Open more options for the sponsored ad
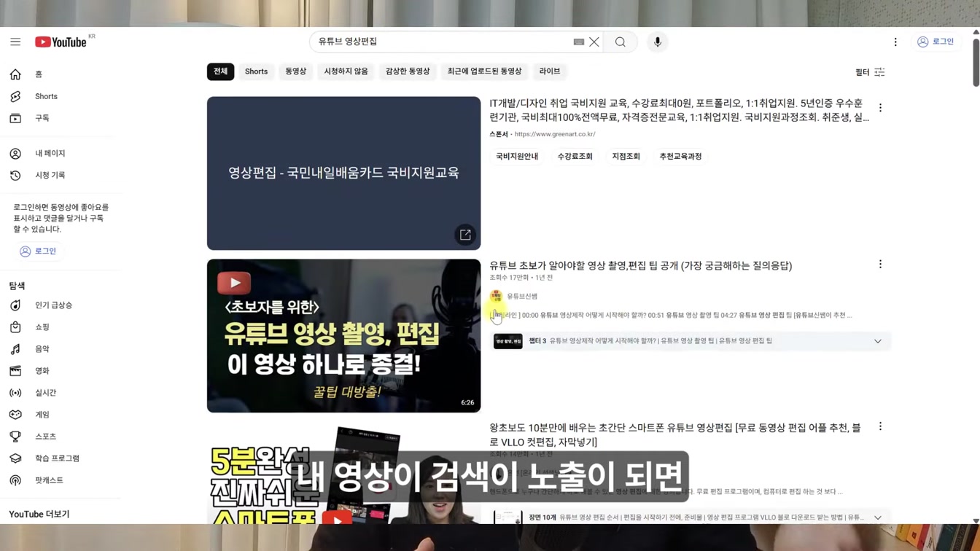The image size is (980, 551). pos(880,108)
